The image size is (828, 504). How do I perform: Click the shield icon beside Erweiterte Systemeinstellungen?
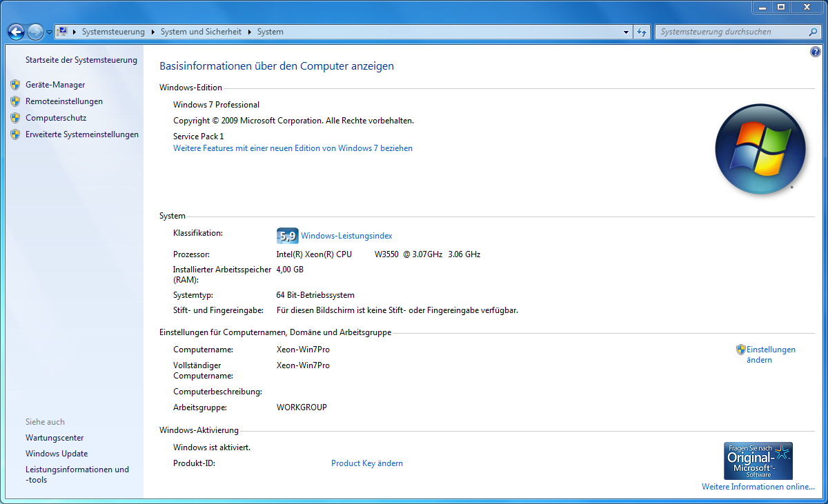(15, 134)
